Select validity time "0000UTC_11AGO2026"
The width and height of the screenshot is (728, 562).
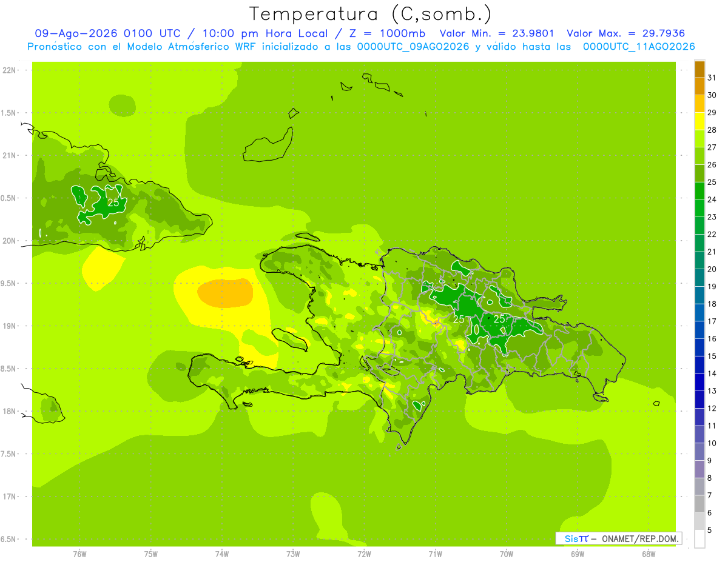click(639, 47)
